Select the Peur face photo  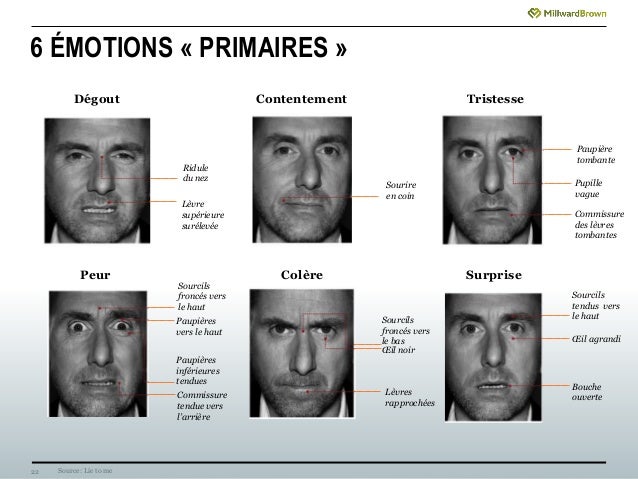(x=98, y=354)
